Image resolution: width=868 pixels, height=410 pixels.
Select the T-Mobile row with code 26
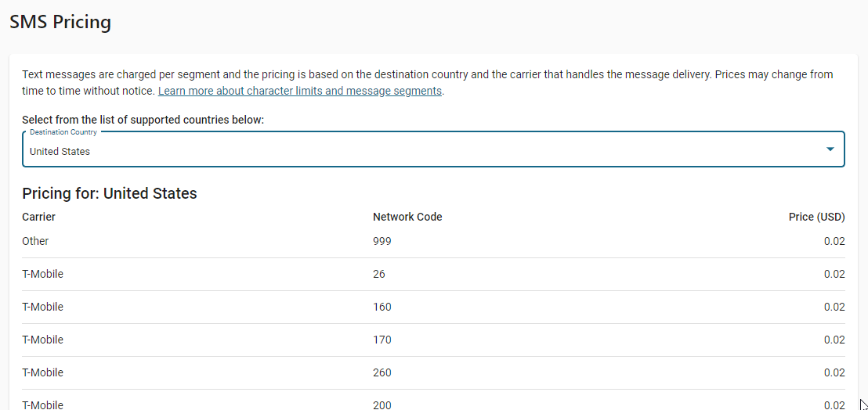tap(433, 274)
